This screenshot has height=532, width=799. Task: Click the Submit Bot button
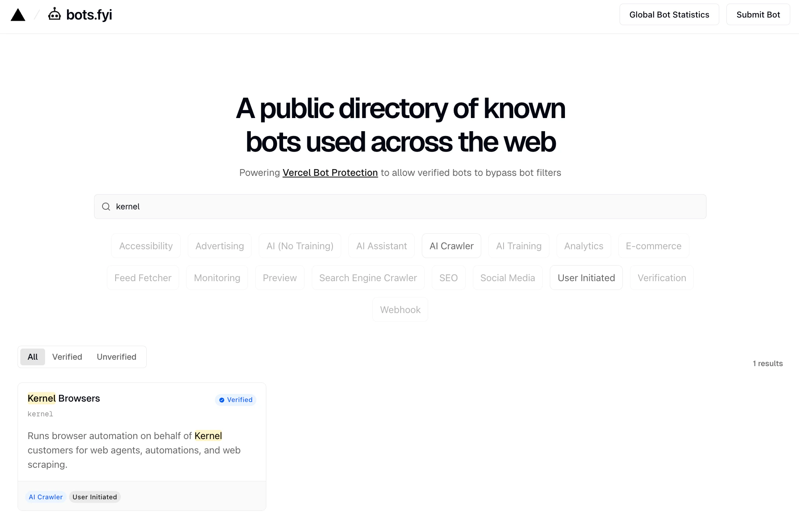758,14
